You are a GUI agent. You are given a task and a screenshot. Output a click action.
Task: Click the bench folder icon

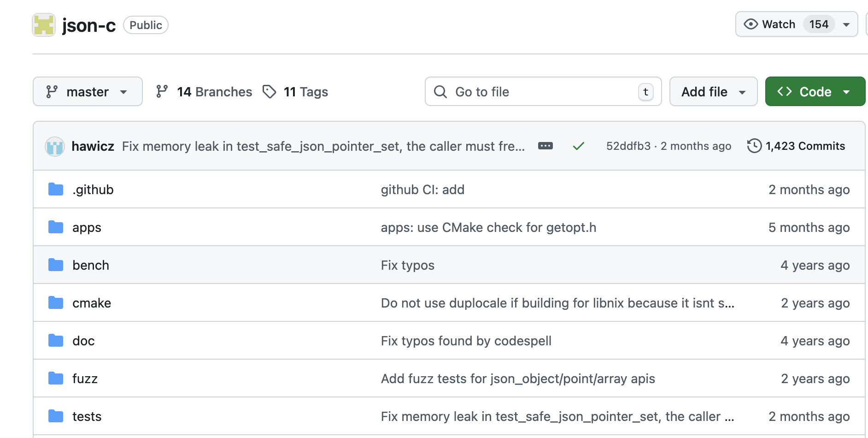56,265
